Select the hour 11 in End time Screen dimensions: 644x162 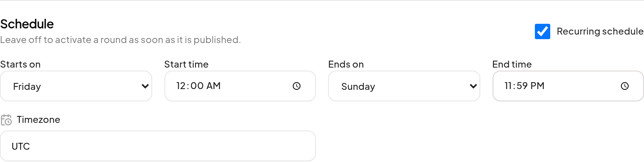tap(509, 86)
